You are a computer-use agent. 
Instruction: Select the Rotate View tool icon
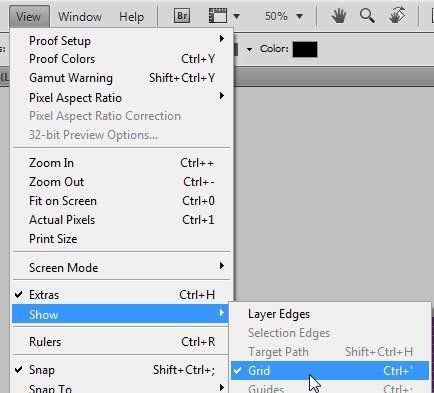[x=397, y=15]
